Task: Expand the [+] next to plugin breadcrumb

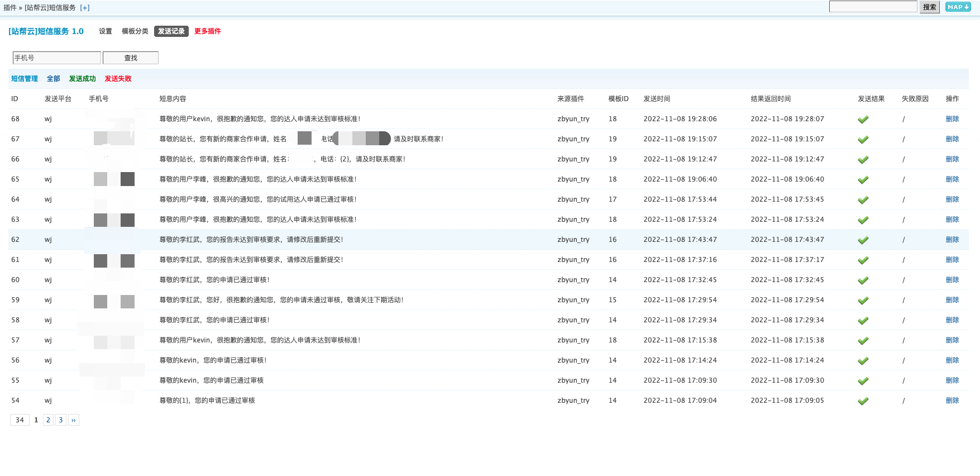Action: pyautogui.click(x=84, y=8)
